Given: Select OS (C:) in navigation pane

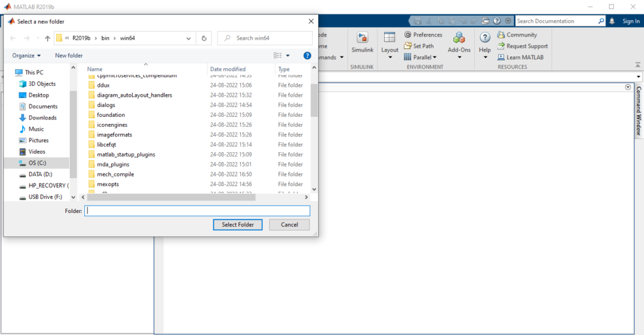Looking at the screenshot, I should click(37, 163).
